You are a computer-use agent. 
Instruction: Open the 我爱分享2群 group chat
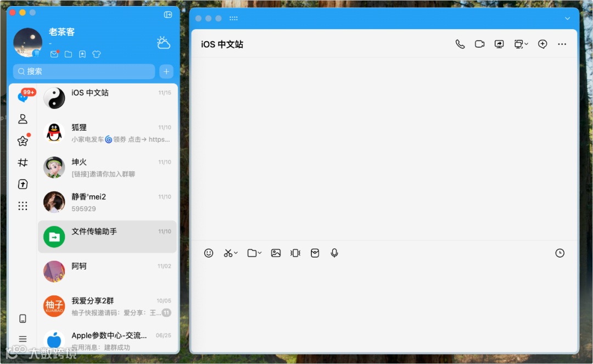tap(108, 306)
